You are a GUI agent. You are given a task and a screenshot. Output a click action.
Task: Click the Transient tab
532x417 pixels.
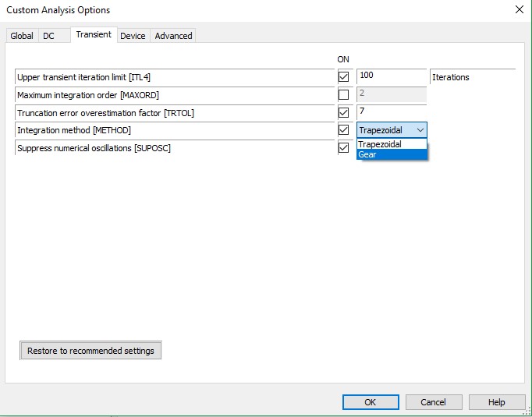[94, 34]
